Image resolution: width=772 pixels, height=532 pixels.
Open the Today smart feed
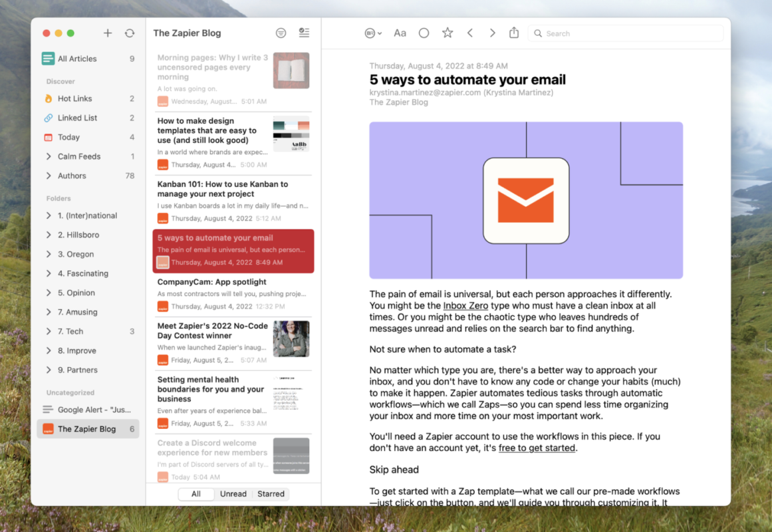88,137
